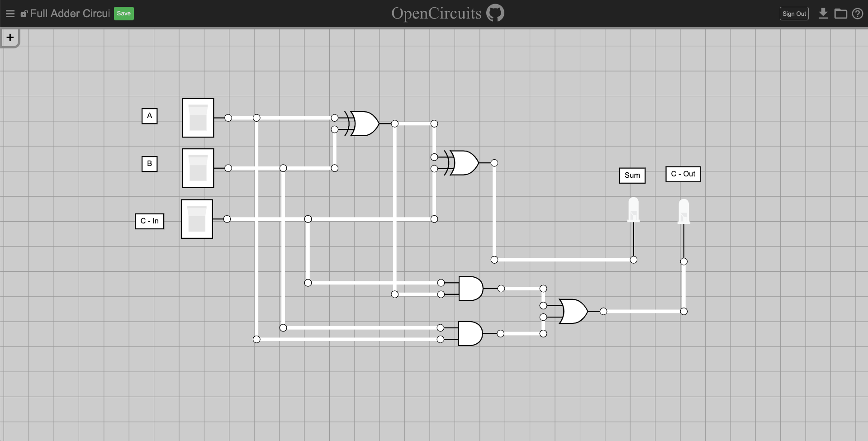The image size is (868, 441).
Task: Click the lock icon beside circuit name
Action: pos(24,14)
